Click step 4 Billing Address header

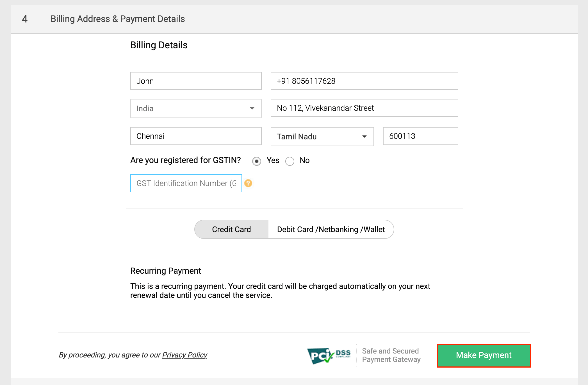click(117, 19)
